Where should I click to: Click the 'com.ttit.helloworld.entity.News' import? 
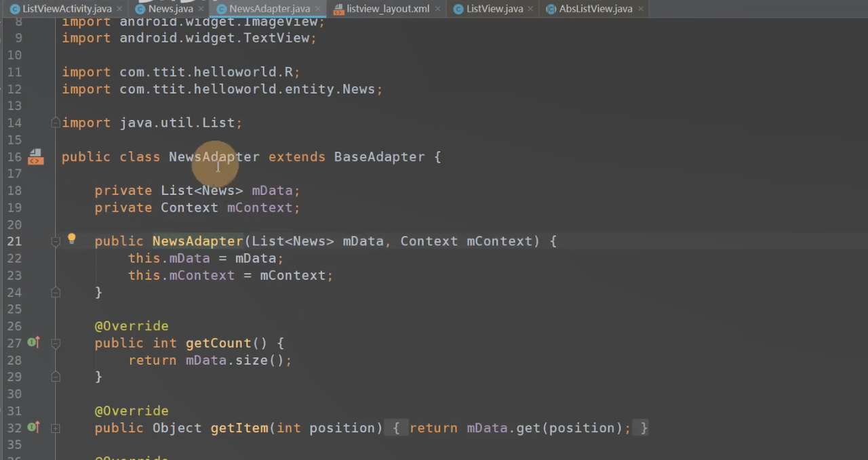click(247, 89)
